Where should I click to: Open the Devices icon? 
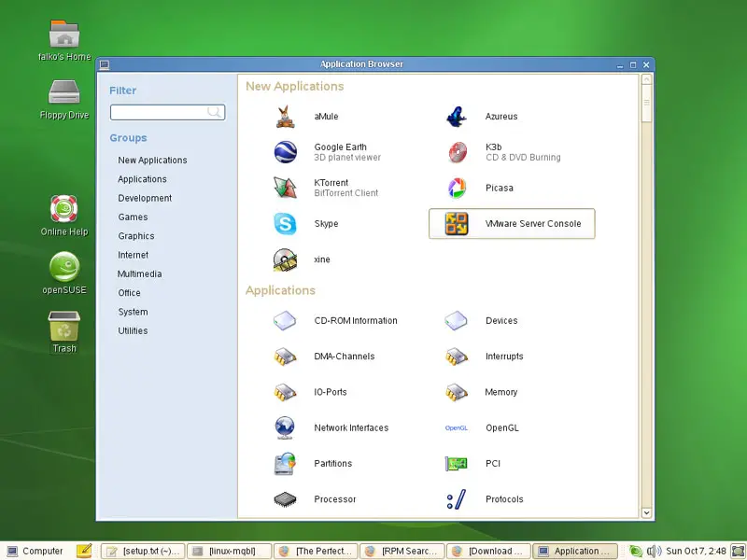click(x=456, y=321)
